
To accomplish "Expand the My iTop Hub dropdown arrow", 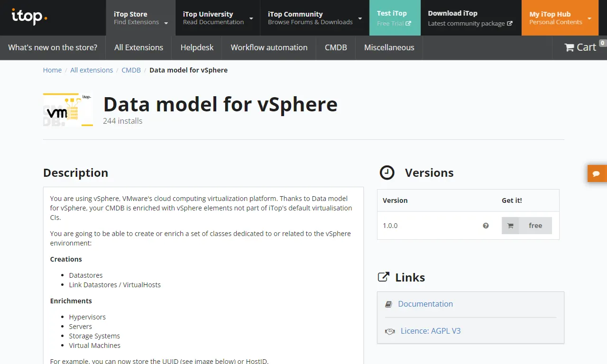I will [x=589, y=18].
